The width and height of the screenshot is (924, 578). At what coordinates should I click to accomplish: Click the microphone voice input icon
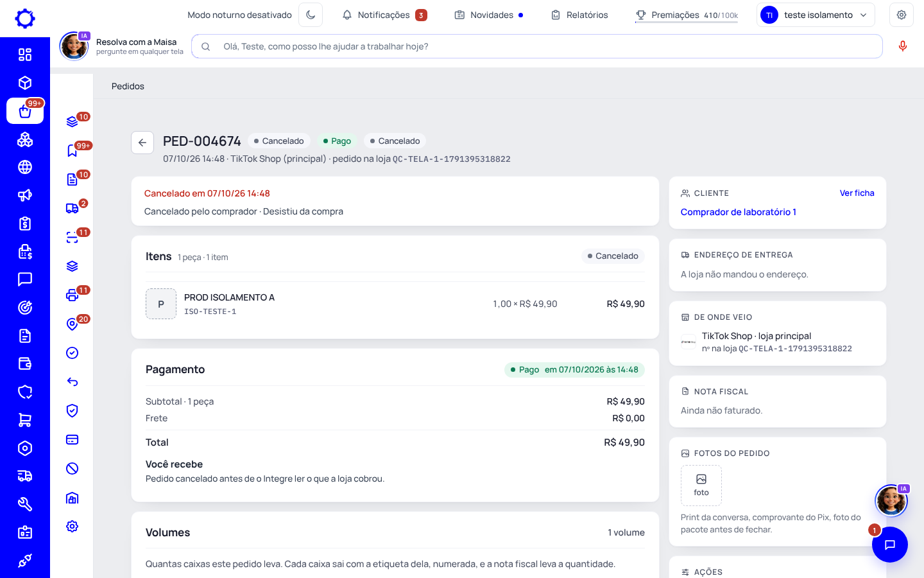tap(903, 46)
